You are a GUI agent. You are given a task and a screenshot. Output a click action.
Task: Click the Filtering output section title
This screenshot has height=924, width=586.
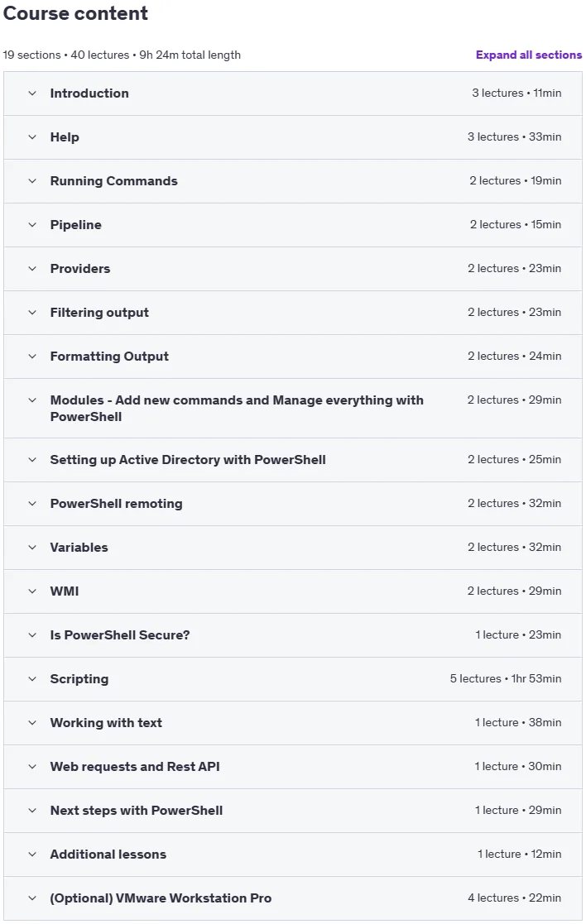coord(99,313)
